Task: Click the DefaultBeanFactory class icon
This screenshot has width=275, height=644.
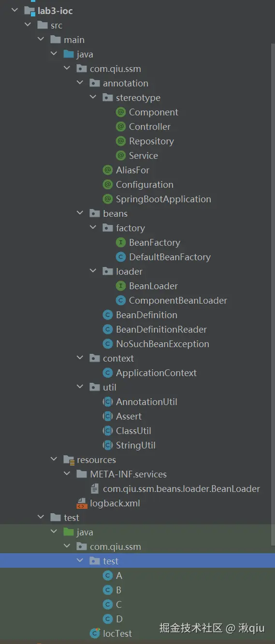Action: (121, 257)
